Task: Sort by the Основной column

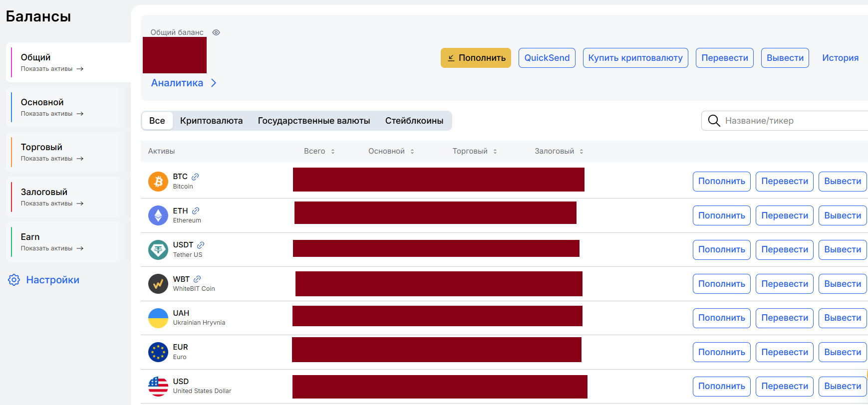Action: pos(412,151)
